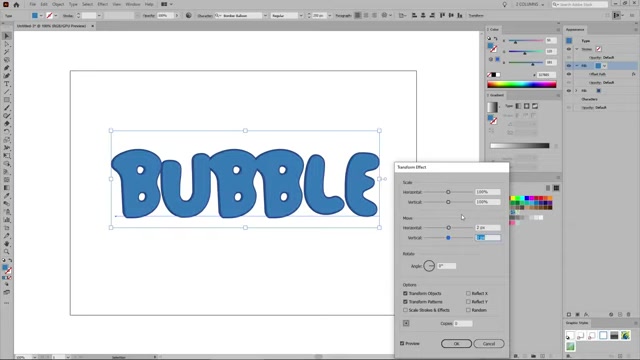The width and height of the screenshot is (640, 360).
Task: Hide the Stroke row eye icon
Action: click(x=569, y=49)
